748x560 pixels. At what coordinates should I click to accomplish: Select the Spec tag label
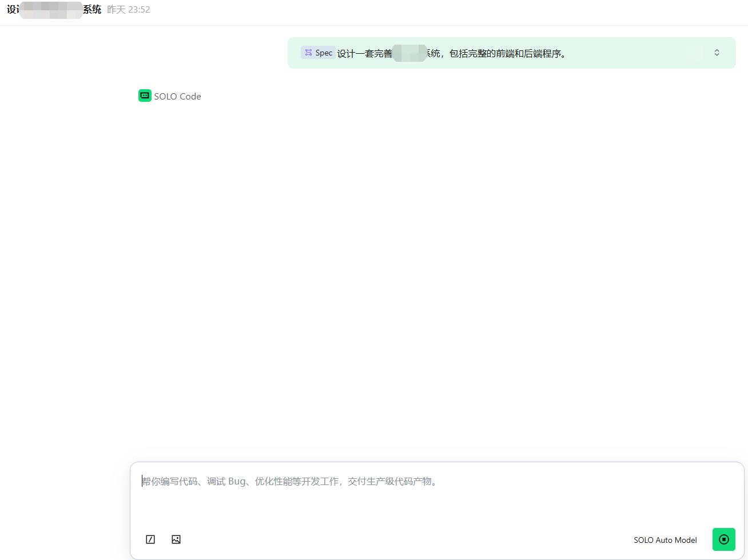(x=323, y=53)
